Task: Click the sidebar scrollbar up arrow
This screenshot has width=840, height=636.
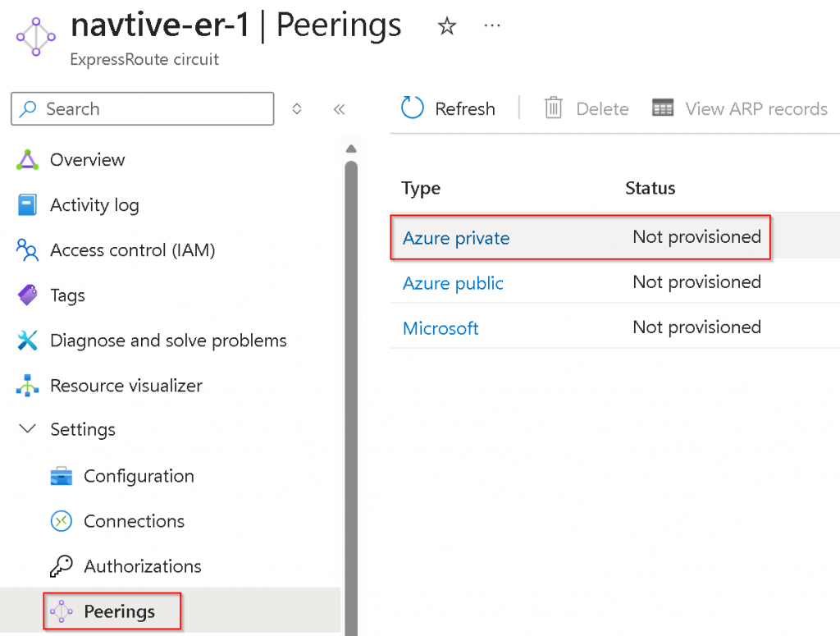Action: coord(351,149)
